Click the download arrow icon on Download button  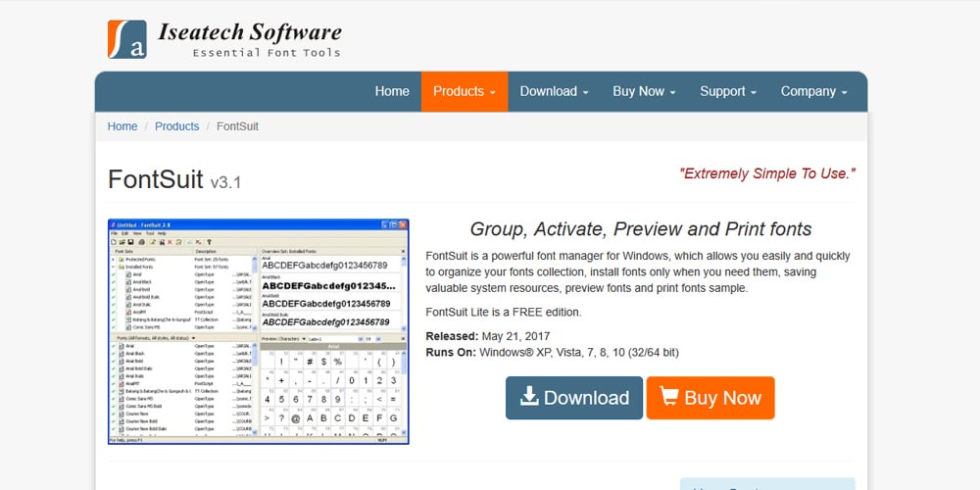(529, 396)
